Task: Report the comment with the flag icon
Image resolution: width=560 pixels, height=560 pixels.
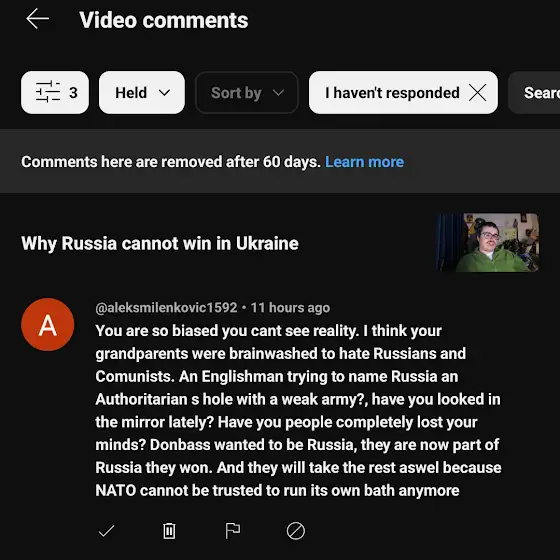Action: point(232,531)
